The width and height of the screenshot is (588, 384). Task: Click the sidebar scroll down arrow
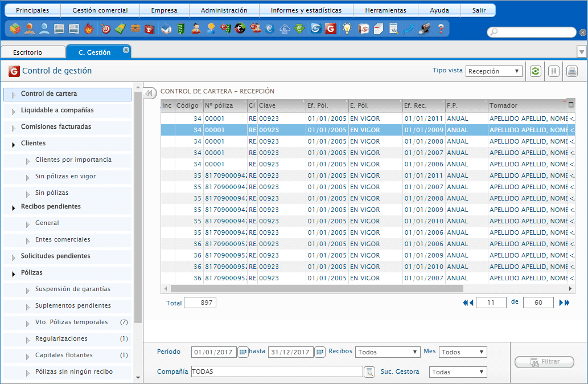tap(138, 378)
